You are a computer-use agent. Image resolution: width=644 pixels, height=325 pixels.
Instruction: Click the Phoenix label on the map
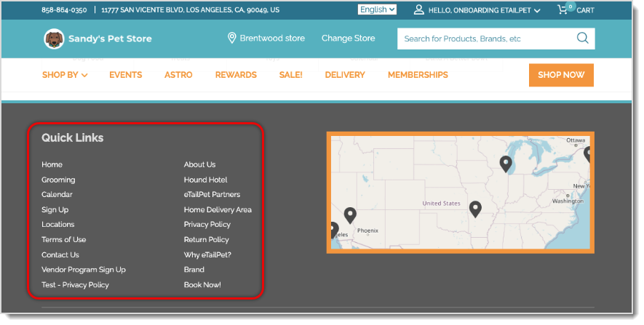pos(367,230)
